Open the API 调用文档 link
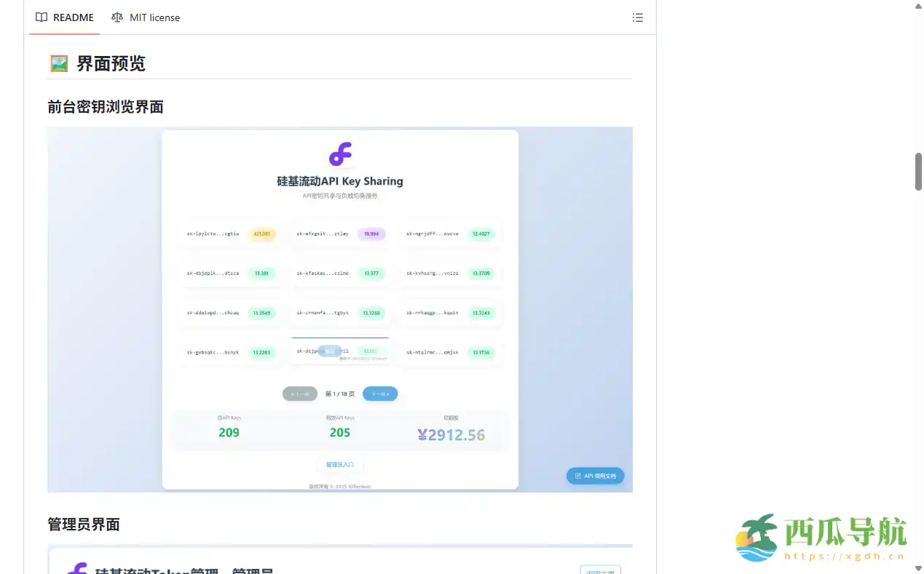The width and height of the screenshot is (924, 574). (x=596, y=475)
